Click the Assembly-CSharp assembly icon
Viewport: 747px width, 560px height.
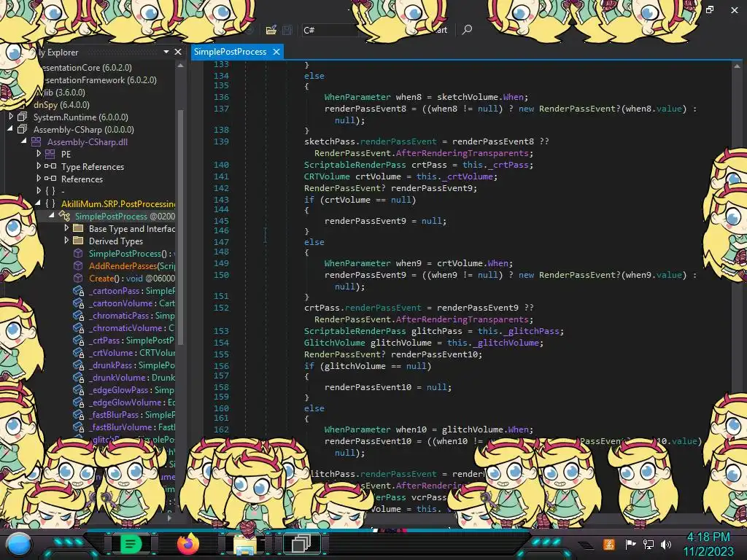click(x=22, y=129)
